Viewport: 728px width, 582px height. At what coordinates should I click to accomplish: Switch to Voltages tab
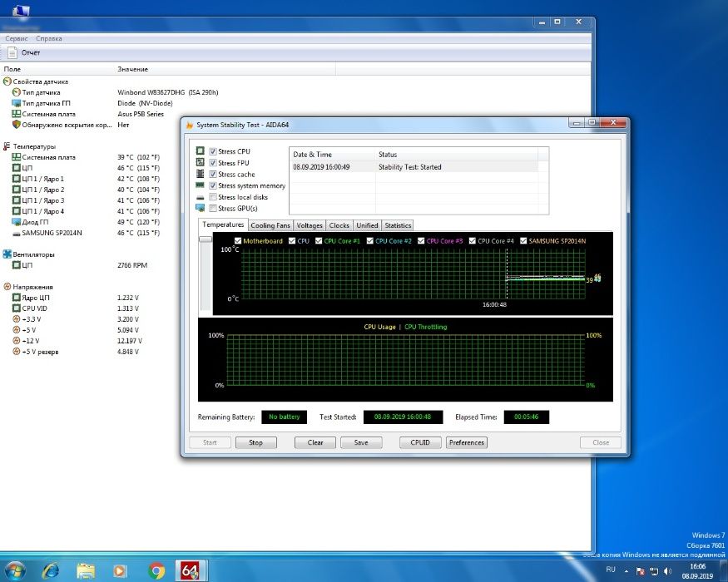[310, 225]
